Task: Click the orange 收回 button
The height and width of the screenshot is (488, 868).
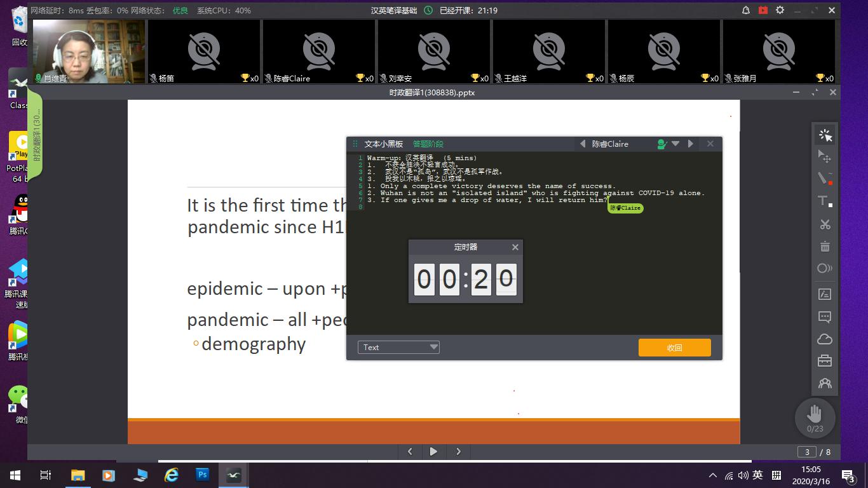Action: coord(674,348)
